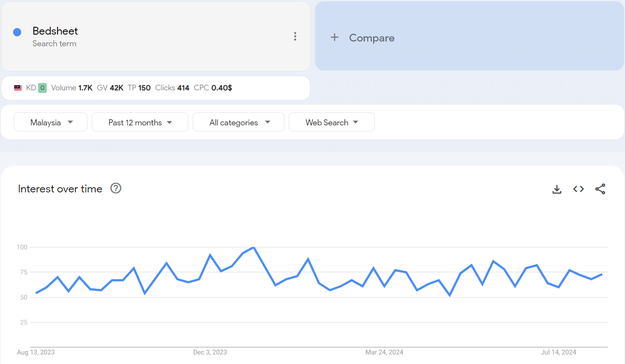625x364 pixels.
Task: Click the blue color dot beside Bedsheet
Action: coord(17,32)
